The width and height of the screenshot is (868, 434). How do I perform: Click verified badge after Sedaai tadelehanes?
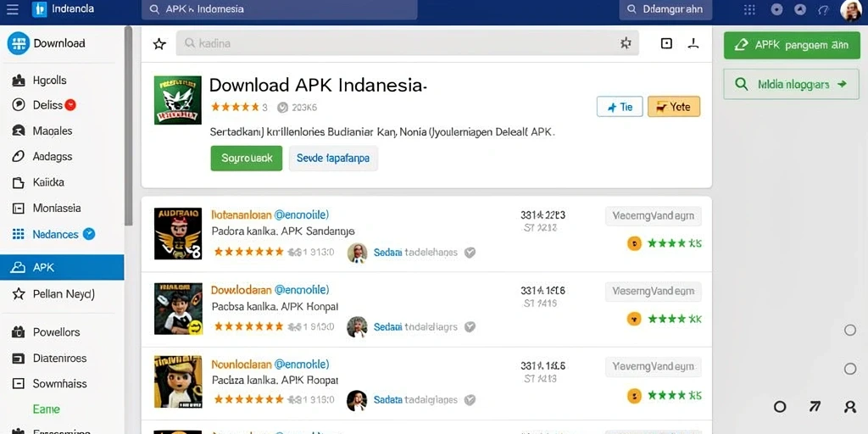pyautogui.click(x=470, y=253)
